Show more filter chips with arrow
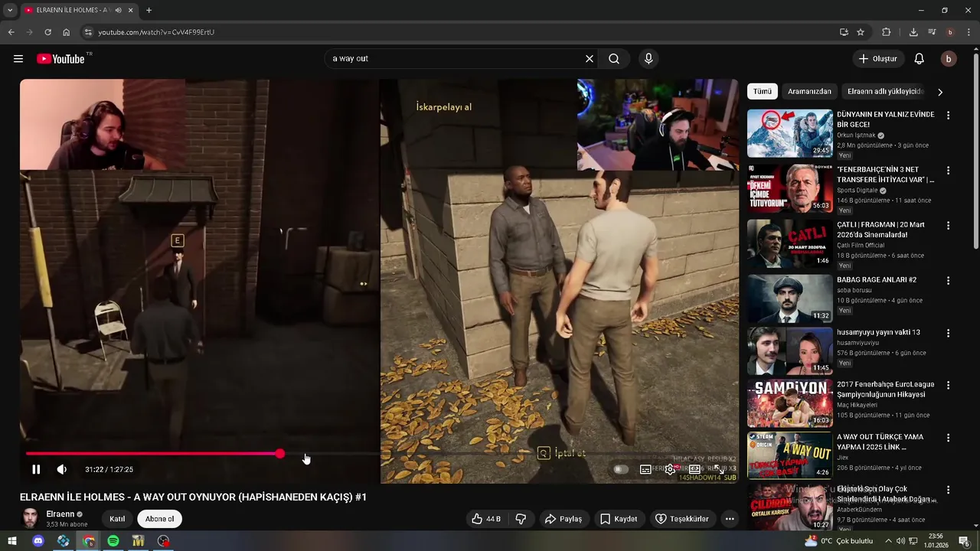 pos(940,92)
